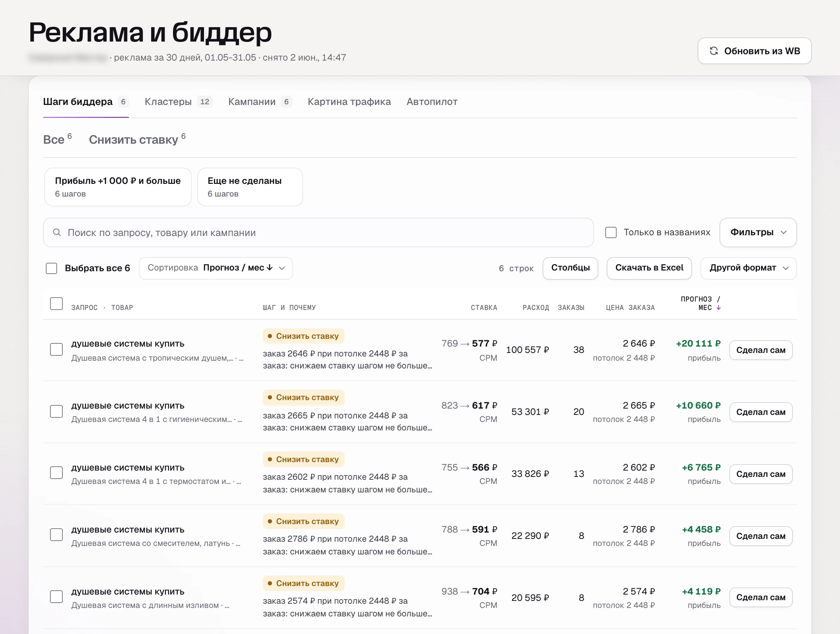Select row checkbox for Душевая система 4 в 1 с гигиеническим
Viewport: 840px width, 634px height.
(56, 411)
